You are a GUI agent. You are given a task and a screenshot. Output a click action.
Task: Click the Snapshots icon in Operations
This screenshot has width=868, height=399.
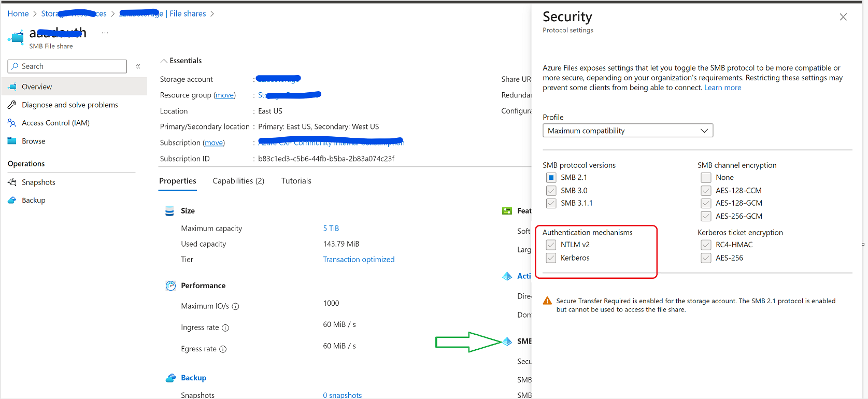pyautogui.click(x=12, y=182)
